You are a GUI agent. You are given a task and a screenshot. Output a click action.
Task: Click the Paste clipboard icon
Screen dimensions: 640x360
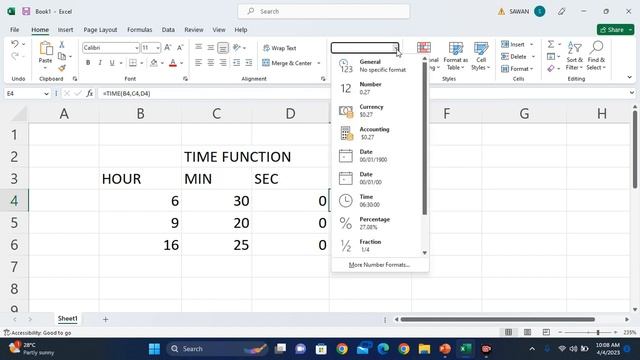pyautogui.click(x=46, y=49)
